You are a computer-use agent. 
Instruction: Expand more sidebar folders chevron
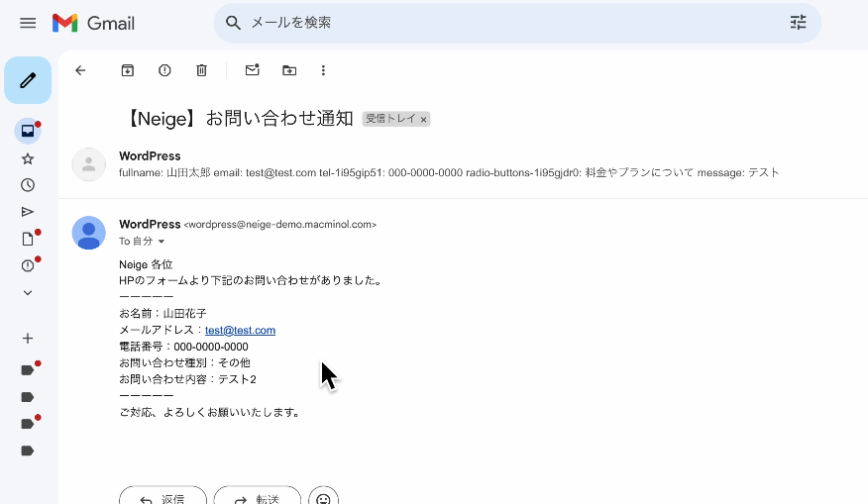[28, 293]
